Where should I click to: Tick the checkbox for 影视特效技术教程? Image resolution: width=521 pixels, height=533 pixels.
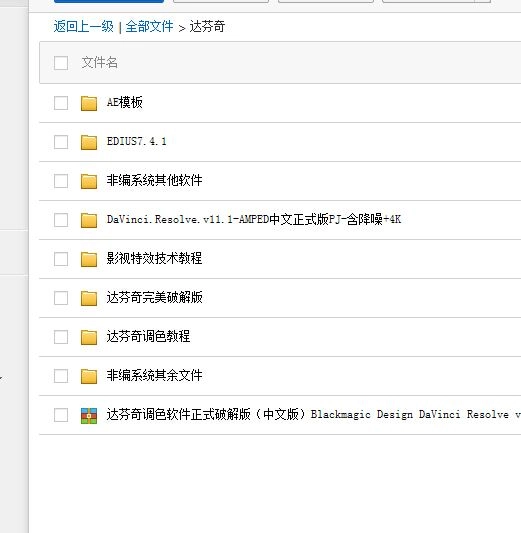point(61,259)
